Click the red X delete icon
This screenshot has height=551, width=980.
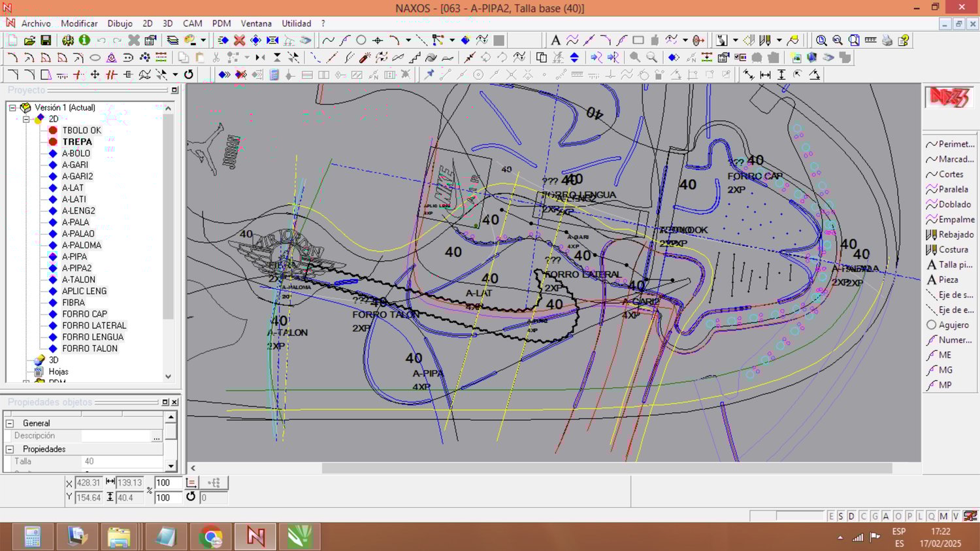pyautogui.click(x=240, y=41)
